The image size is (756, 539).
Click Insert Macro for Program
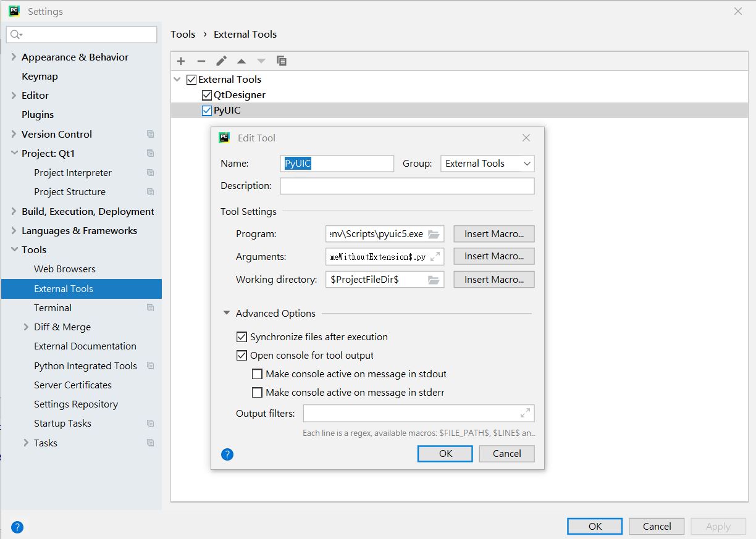[494, 234]
